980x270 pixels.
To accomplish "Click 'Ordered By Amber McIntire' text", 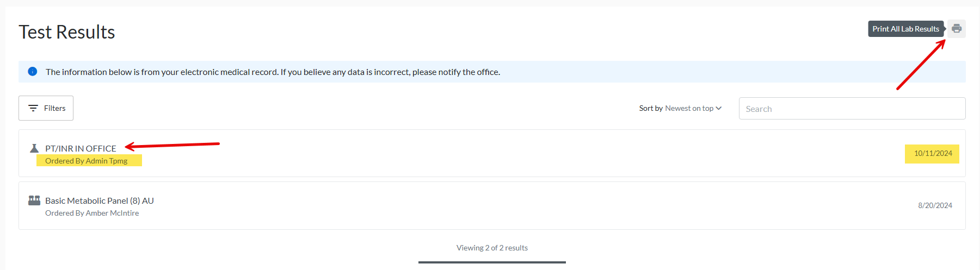I will pyautogui.click(x=92, y=213).
